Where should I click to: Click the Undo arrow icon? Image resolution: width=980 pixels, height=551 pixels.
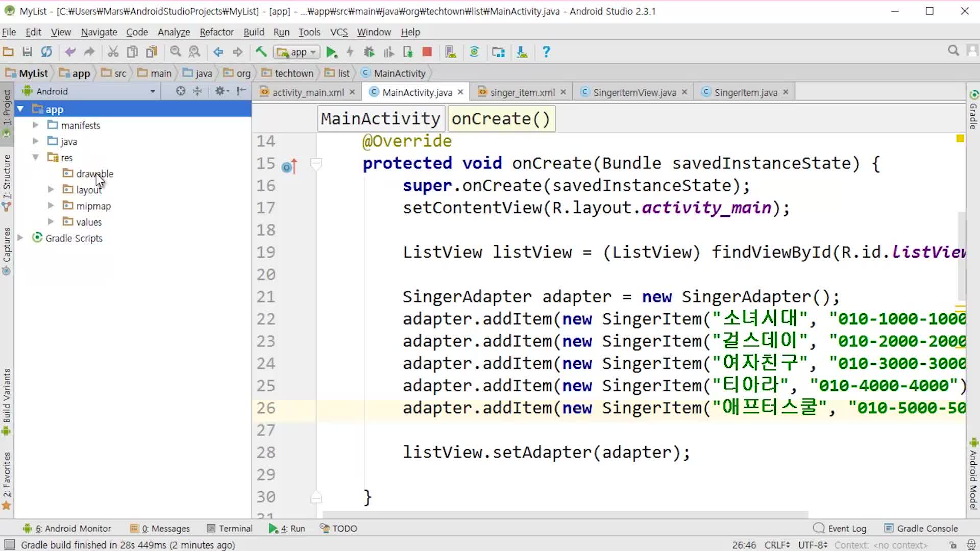tap(70, 52)
